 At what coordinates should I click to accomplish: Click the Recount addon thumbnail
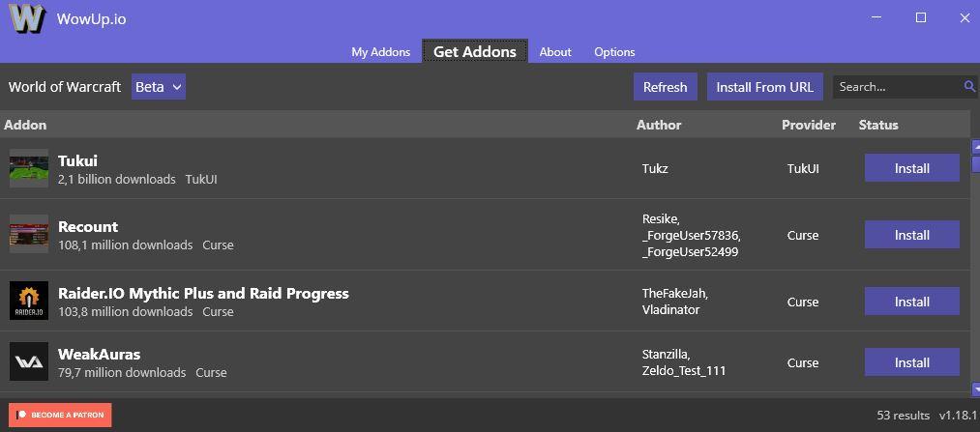click(29, 235)
